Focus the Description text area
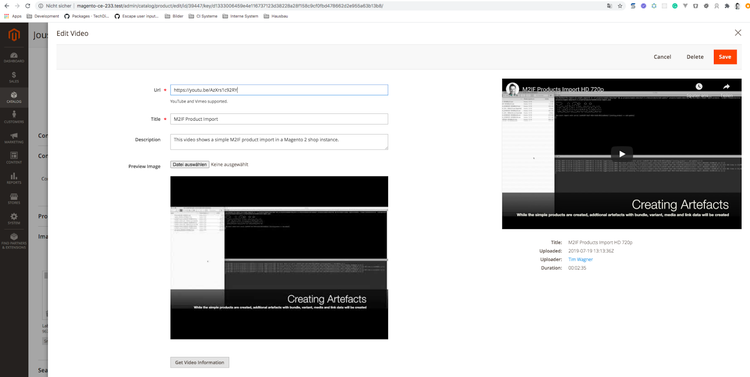This screenshot has height=377, width=750. coord(279,142)
